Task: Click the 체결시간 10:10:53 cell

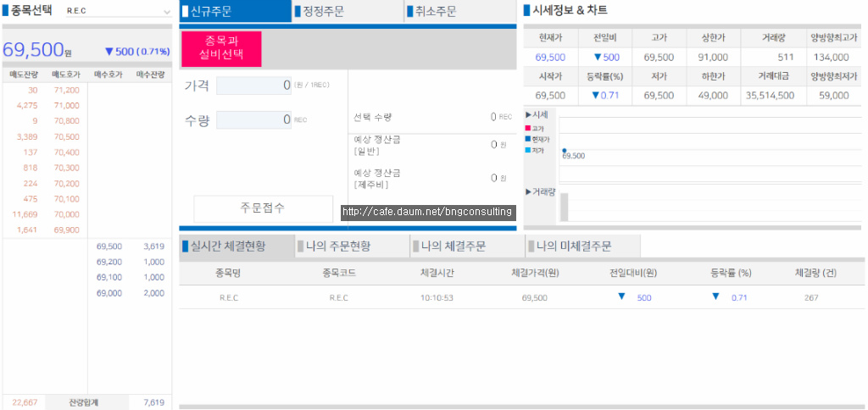Action: [x=437, y=297]
